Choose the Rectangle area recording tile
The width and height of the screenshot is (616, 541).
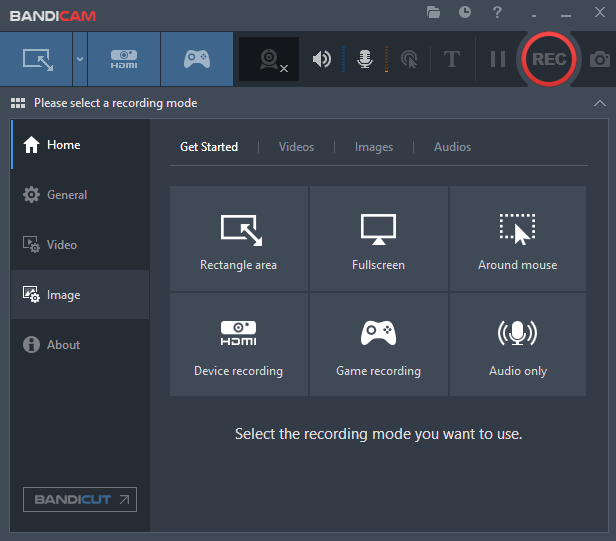239,238
